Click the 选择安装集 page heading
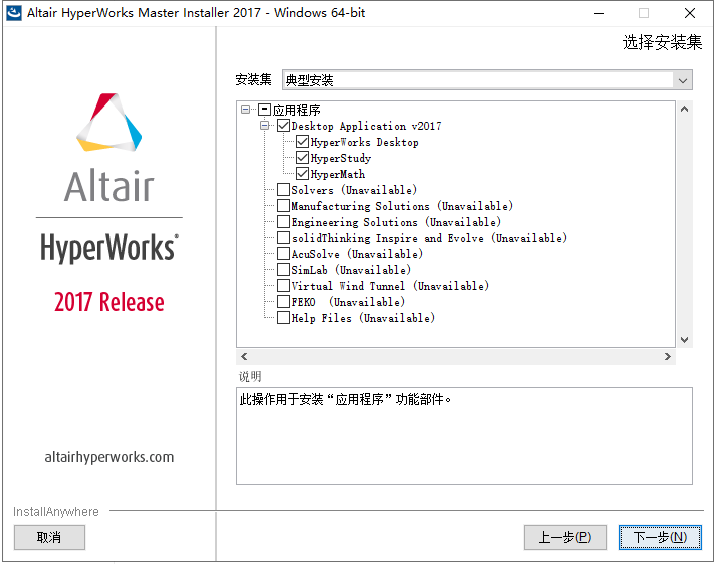Screen dimensions: 716x564 [x=663, y=42]
